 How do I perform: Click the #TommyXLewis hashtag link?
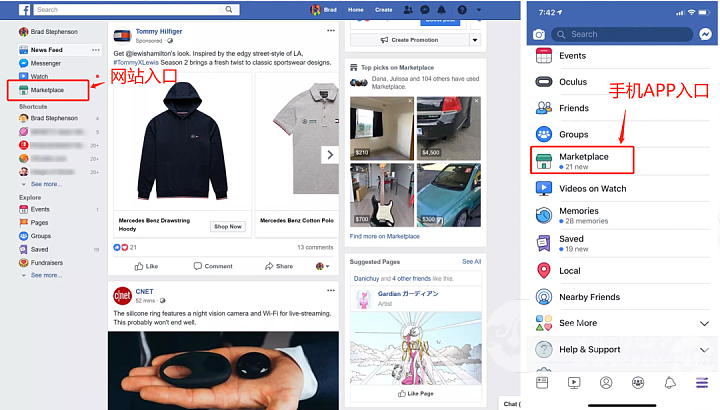(x=136, y=62)
